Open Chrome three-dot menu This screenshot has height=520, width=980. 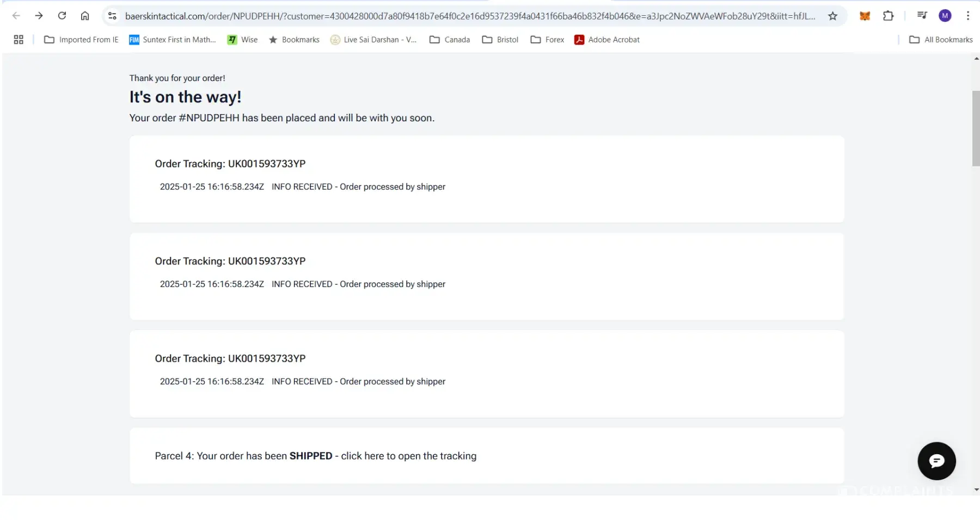pos(967,16)
